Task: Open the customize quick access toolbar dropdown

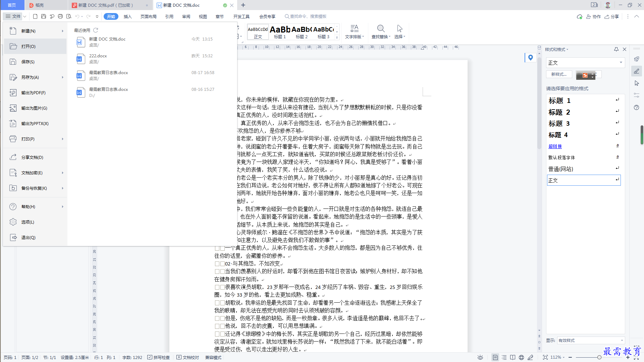Action: click(x=97, y=16)
